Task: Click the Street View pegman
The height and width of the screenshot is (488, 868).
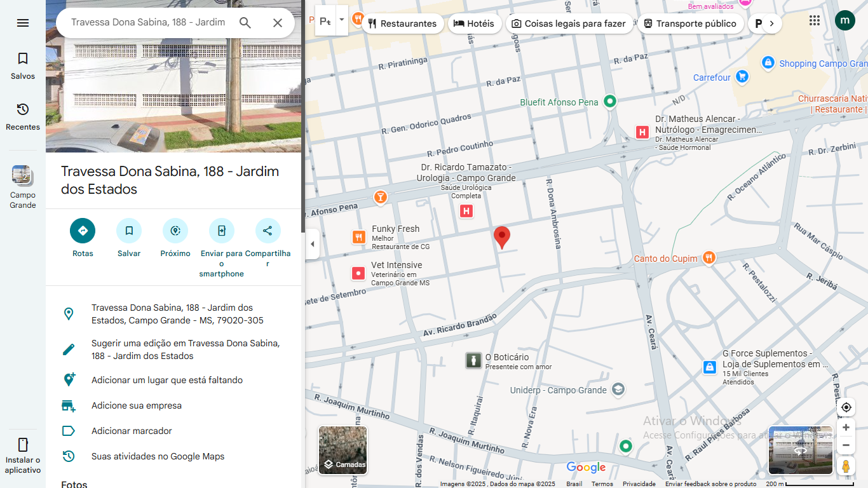Action: click(x=846, y=466)
